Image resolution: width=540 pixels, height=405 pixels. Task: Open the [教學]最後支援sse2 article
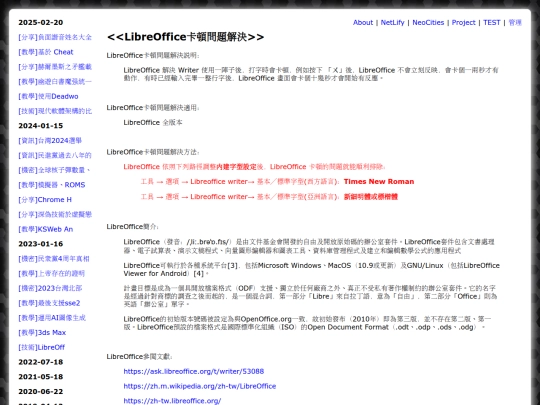point(49,303)
